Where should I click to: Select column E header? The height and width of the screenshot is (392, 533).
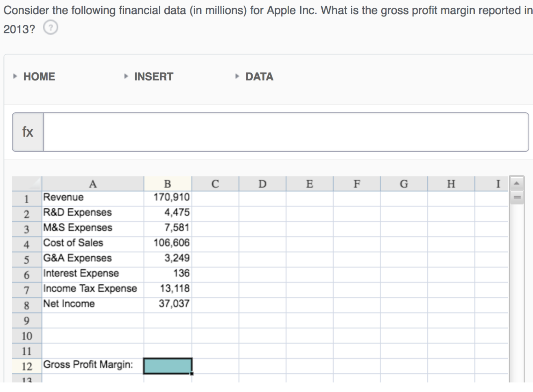click(310, 184)
